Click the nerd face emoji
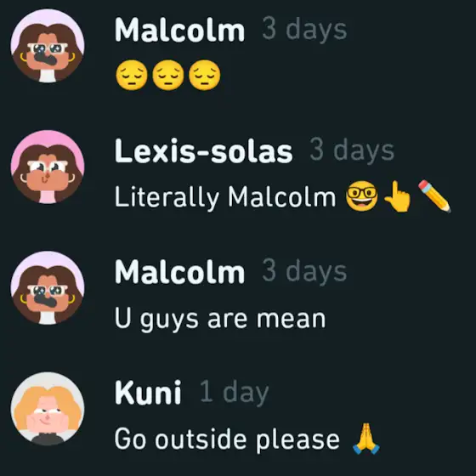The image size is (476, 476). coord(362,196)
